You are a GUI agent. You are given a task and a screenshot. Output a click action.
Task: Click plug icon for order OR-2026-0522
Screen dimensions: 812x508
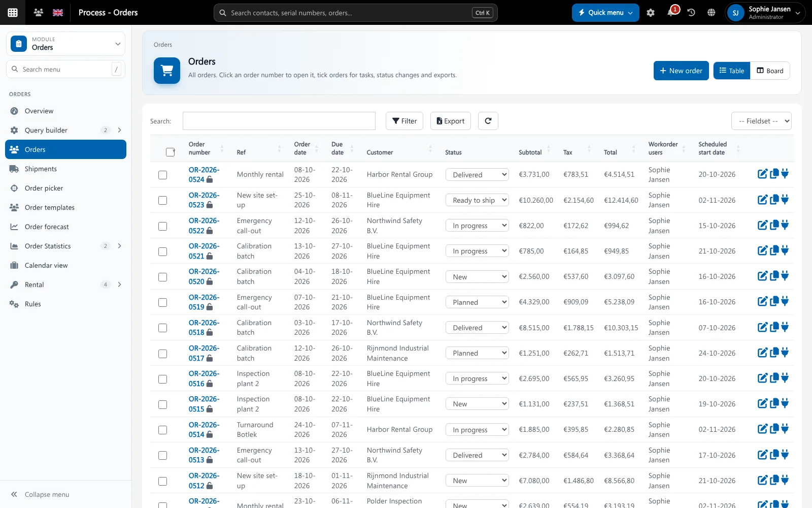click(x=785, y=225)
